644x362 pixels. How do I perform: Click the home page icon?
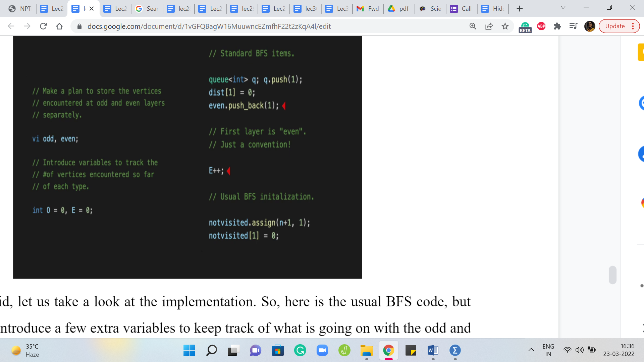(59, 26)
